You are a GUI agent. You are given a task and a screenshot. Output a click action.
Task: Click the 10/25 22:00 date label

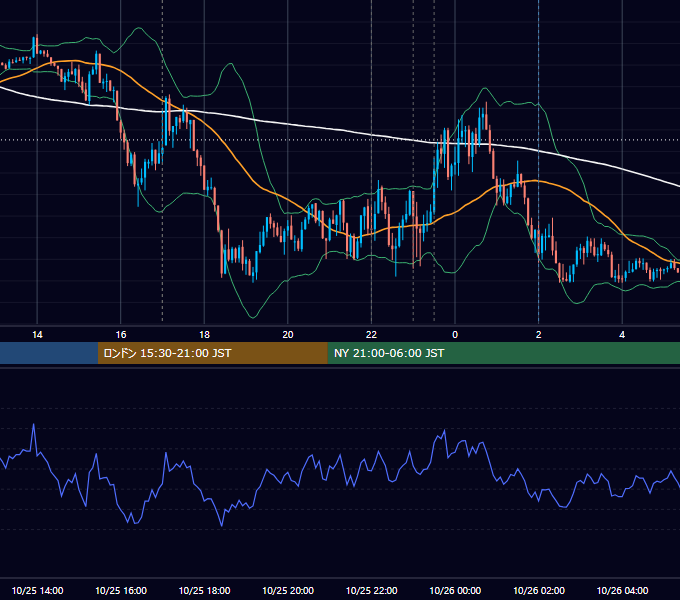pyautogui.click(x=371, y=590)
